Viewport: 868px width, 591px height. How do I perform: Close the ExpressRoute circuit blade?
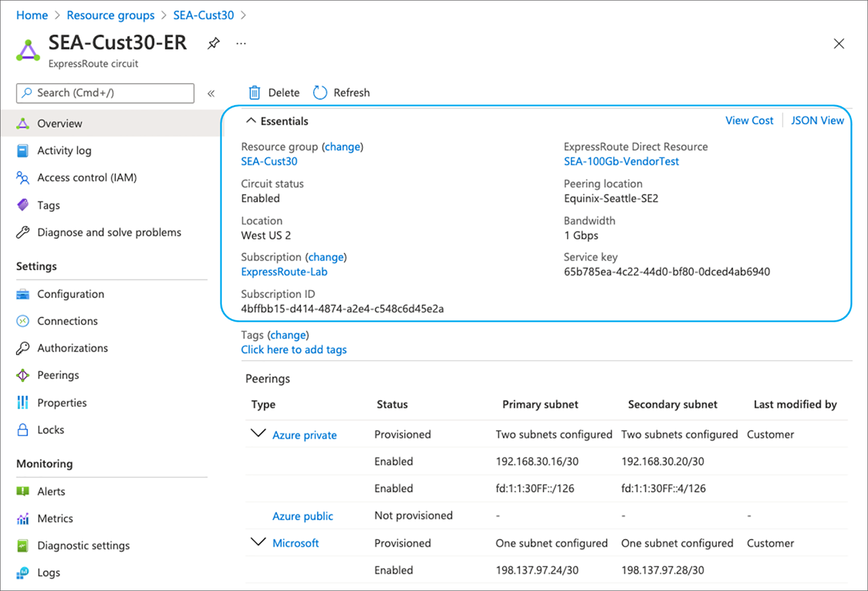838,43
